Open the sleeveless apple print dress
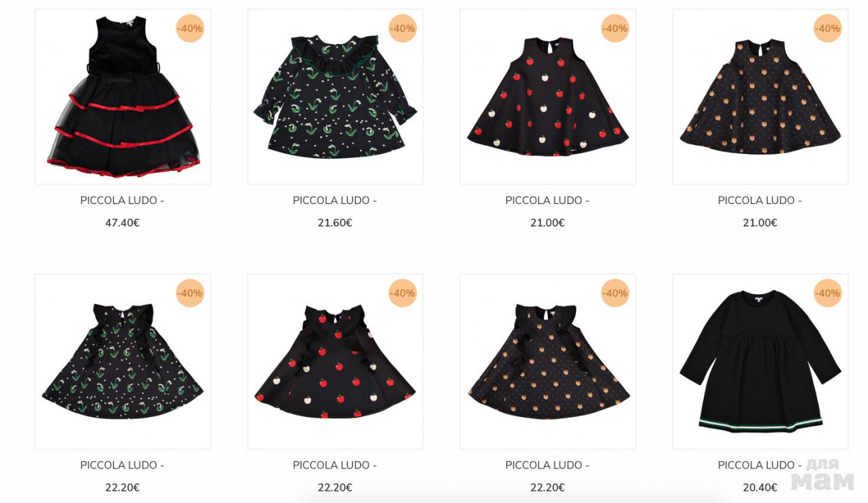 (x=548, y=96)
